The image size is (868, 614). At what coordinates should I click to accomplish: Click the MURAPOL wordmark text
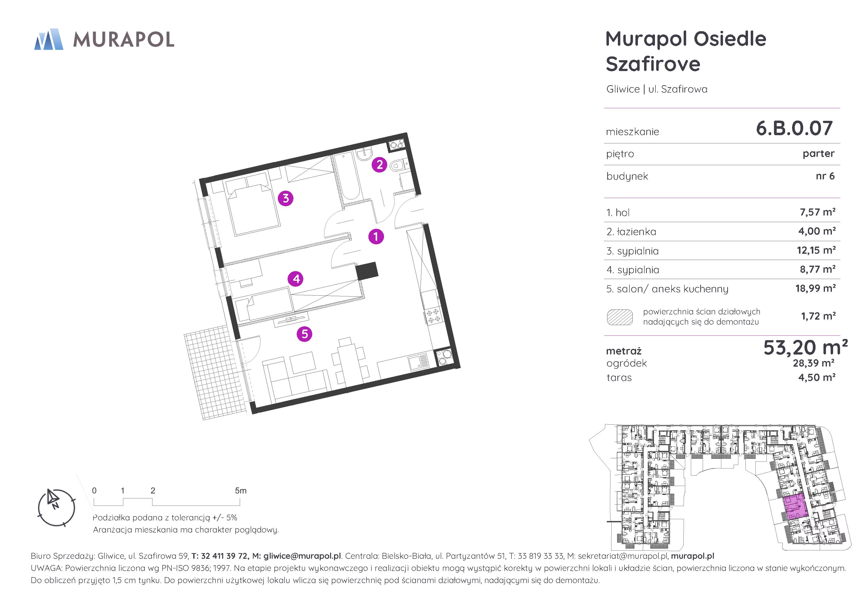click(x=124, y=39)
